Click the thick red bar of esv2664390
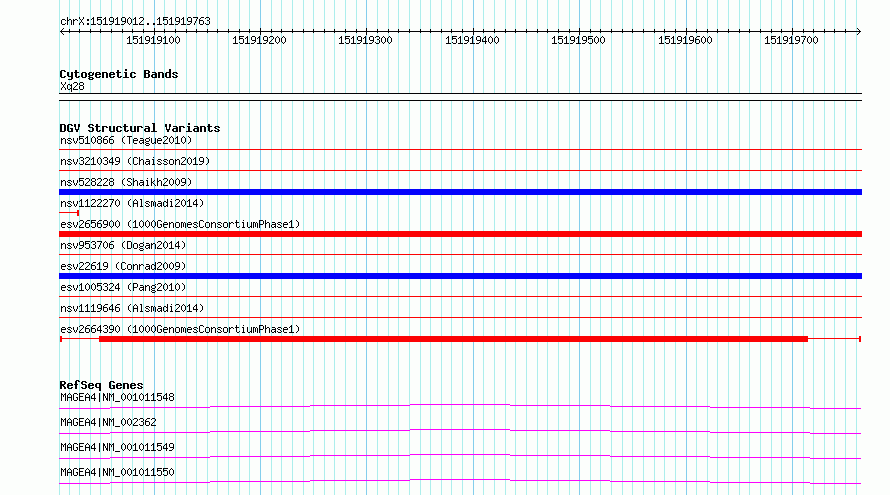The height and width of the screenshot is (495, 890). 454,339
